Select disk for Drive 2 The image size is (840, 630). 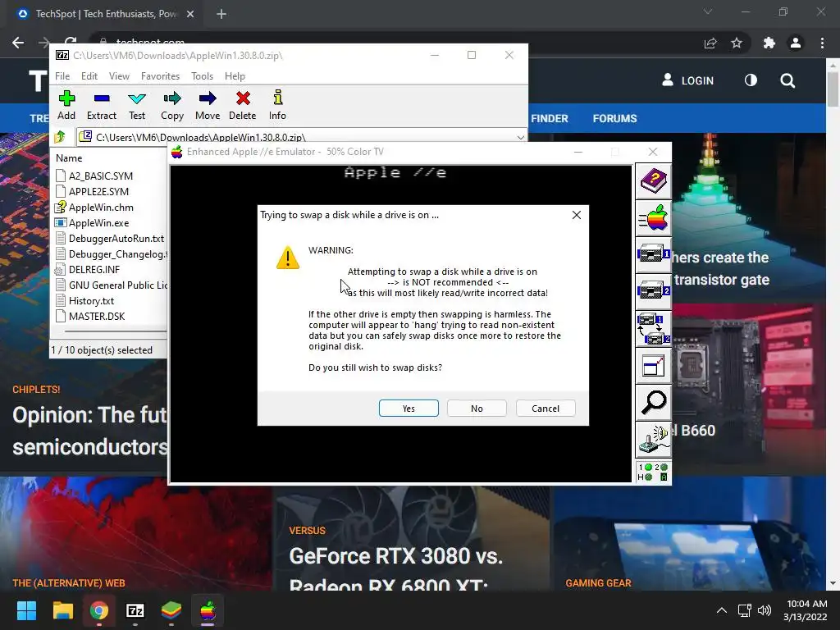653,292
